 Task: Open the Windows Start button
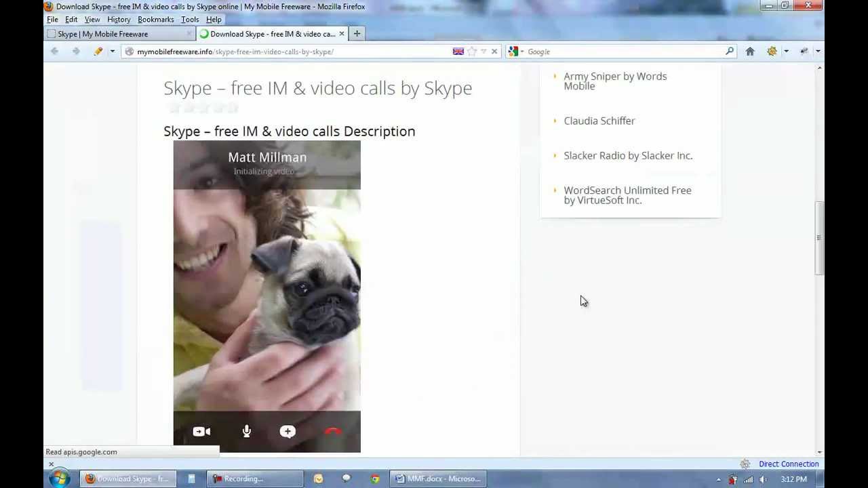pos(59,479)
